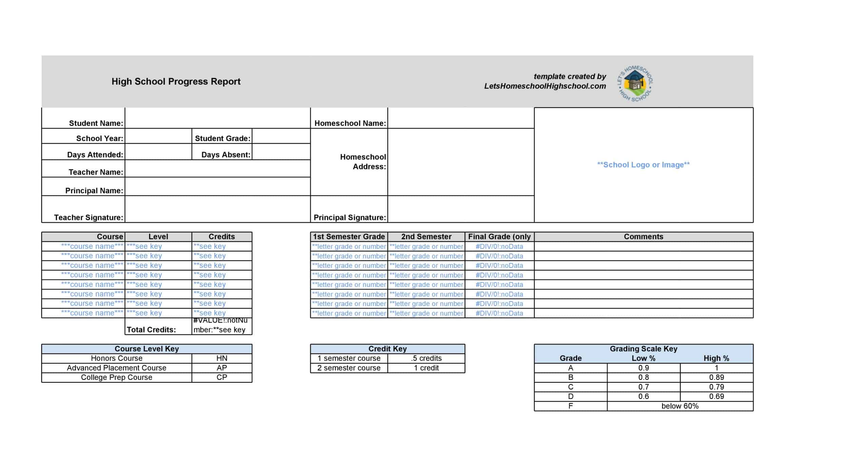The height and width of the screenshot is (476, 868).
Task: Click the School Logo or Image placeholder
Action: pos(644,165)
